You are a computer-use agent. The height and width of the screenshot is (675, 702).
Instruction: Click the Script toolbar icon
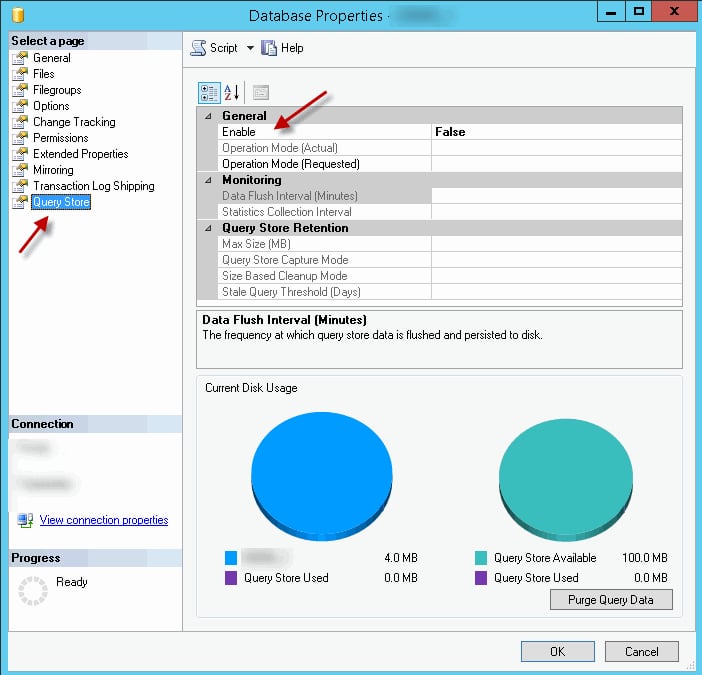[x=198, y=48]
